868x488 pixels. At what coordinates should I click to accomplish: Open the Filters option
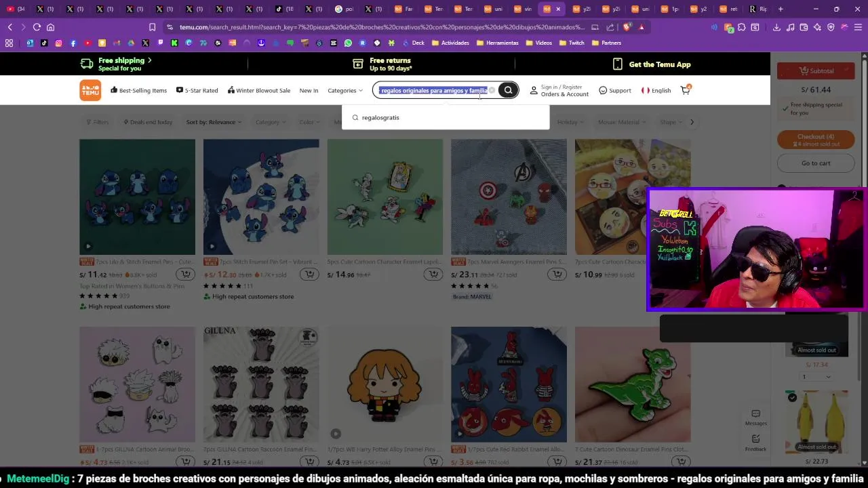(x=97, y=122)
